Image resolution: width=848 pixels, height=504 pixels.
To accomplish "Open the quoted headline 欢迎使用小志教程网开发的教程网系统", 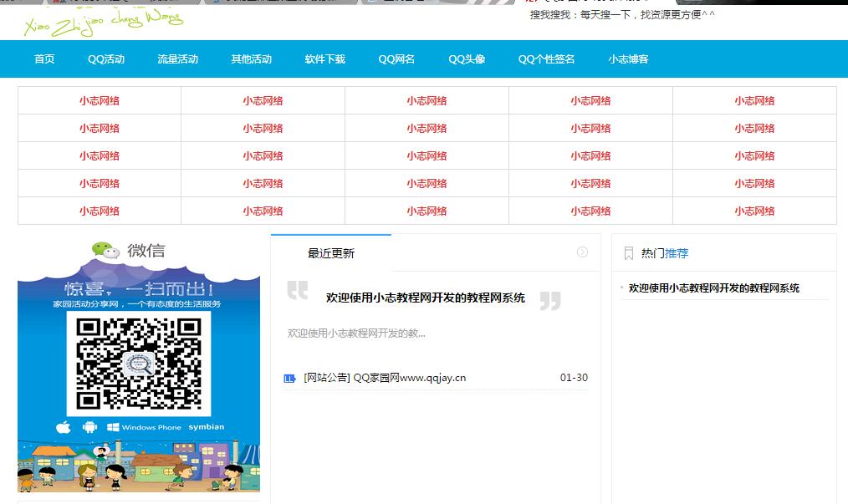I will pyautogui.click(x=425, y=298).
